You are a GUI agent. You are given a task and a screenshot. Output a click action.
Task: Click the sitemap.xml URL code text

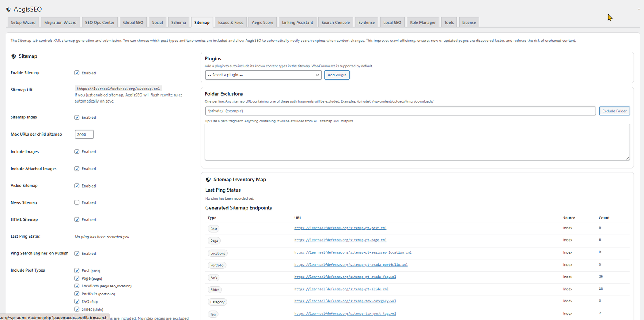point(118,89)
